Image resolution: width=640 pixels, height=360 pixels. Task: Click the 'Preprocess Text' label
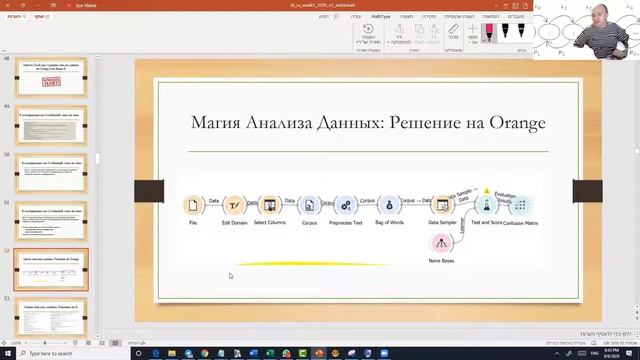(345, 223)
